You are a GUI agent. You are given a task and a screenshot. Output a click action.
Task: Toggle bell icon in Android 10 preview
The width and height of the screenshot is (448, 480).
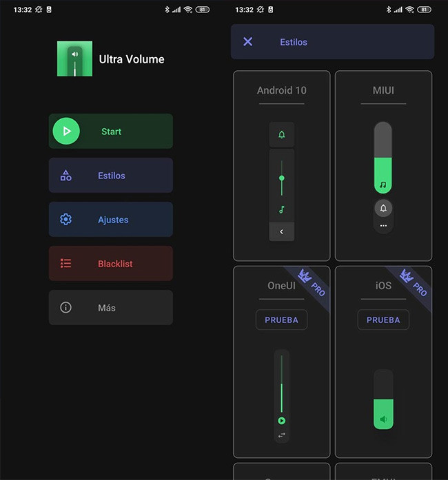282,134
